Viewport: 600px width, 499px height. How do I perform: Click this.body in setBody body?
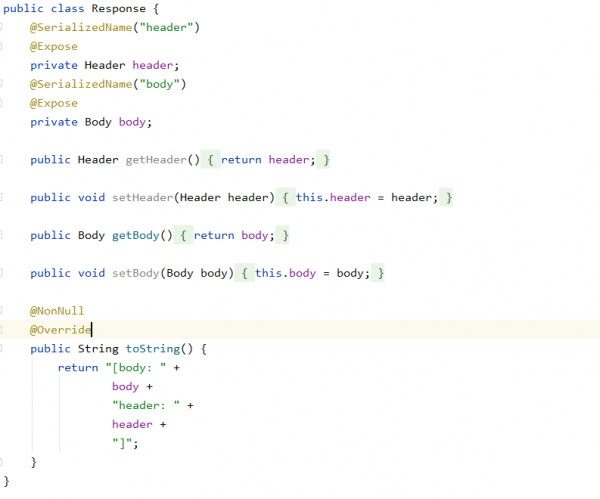(x=286, y=273)
